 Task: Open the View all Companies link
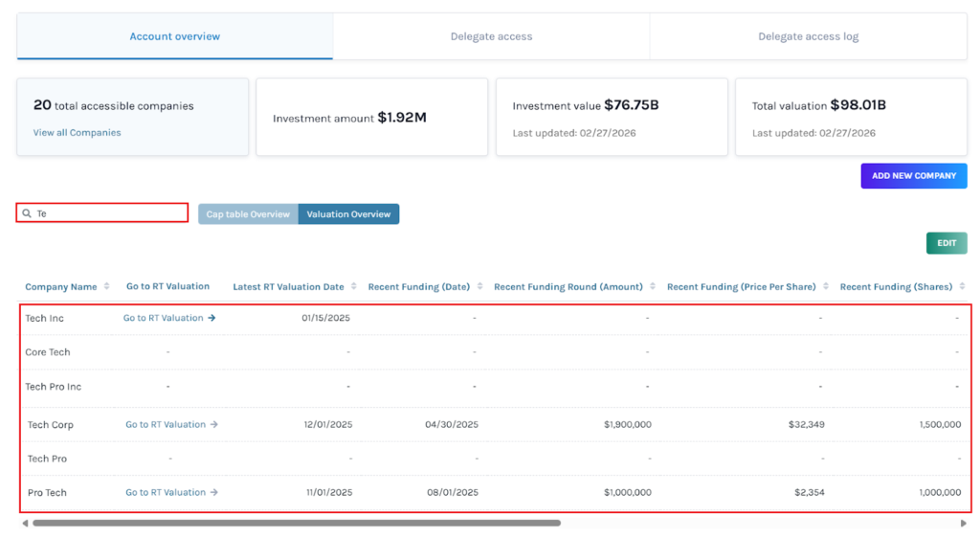click(x=77, y=133)
